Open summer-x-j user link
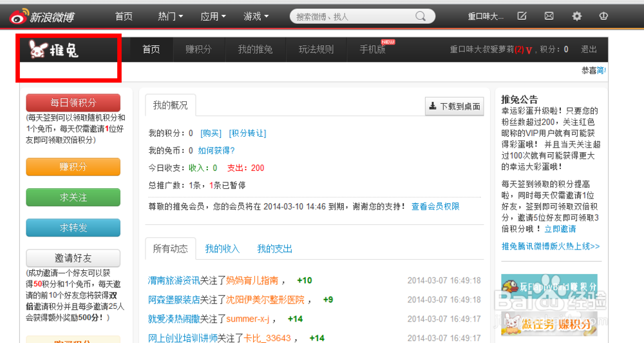The image size is (644, 343). tap(248, 318)
